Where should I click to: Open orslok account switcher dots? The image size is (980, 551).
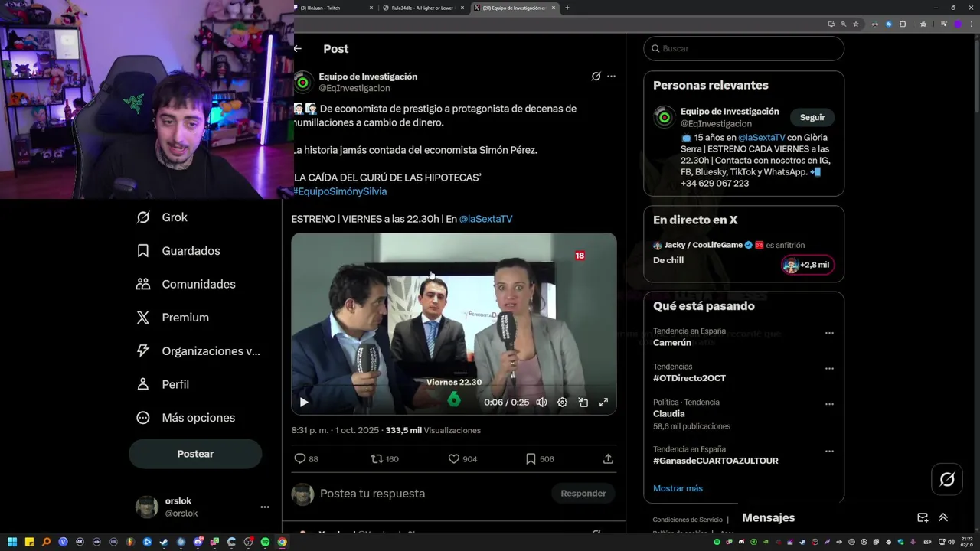pyautogui.click(x=265, y=507)
